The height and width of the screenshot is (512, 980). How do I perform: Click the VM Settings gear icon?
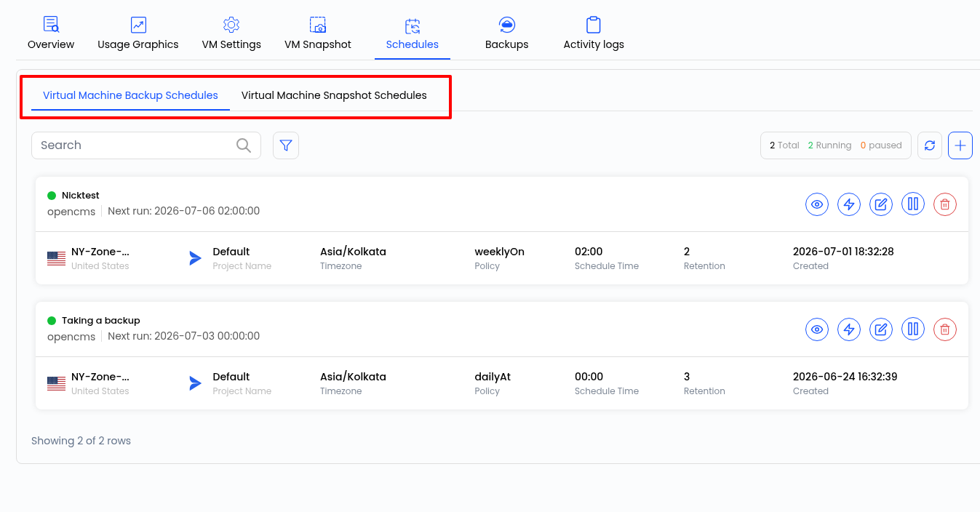click(231, 25)
